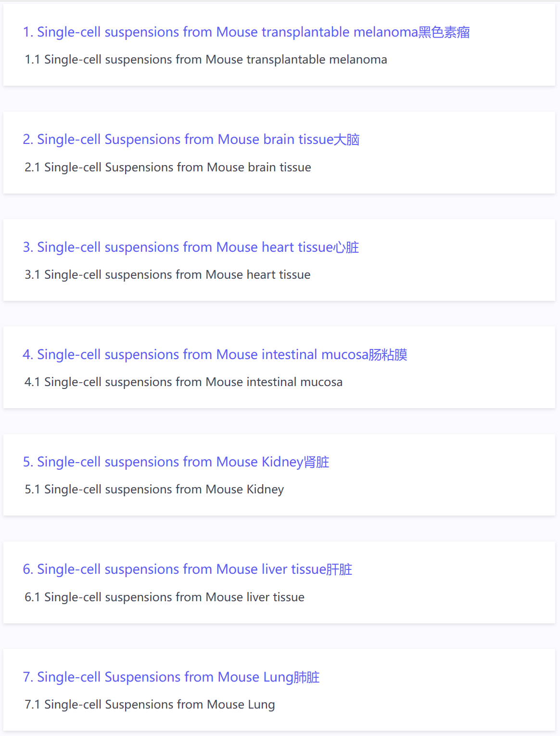Open heading 3 Mouse heart tissue
The width and height of the screenshot is (560, 736).
191,247
